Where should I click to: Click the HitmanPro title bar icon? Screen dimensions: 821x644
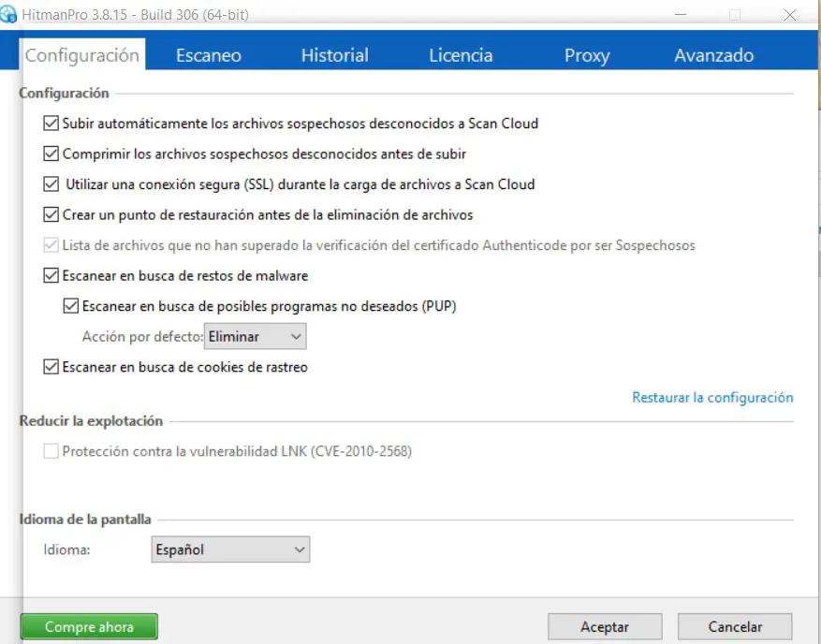[x=10, y=15]
